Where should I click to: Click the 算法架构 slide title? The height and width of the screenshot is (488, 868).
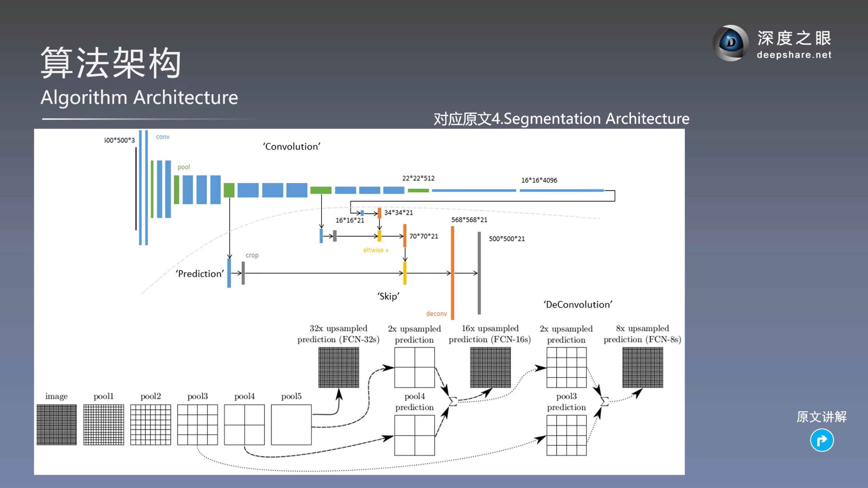coord(111,63)
